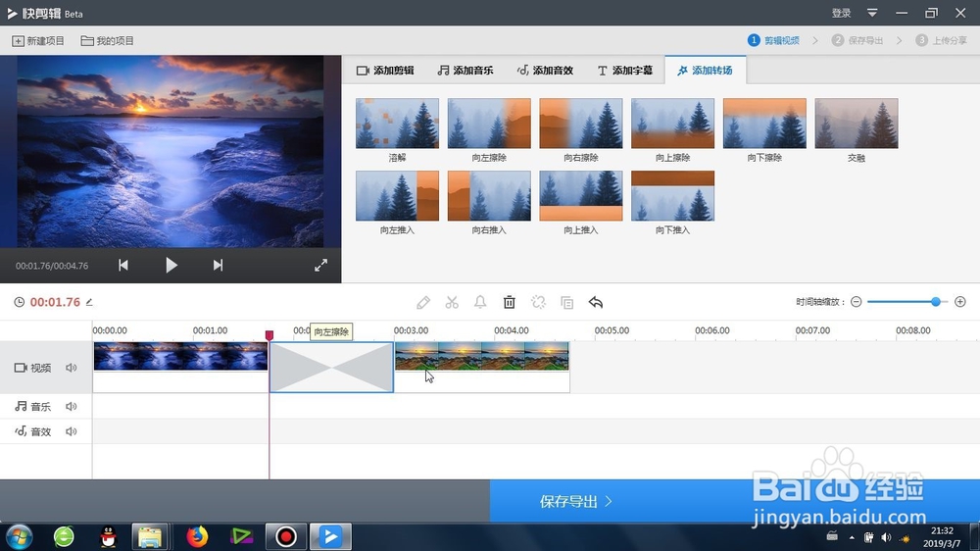Expand preview to fullscreen
980x551 pixels.
pos(320,265)
